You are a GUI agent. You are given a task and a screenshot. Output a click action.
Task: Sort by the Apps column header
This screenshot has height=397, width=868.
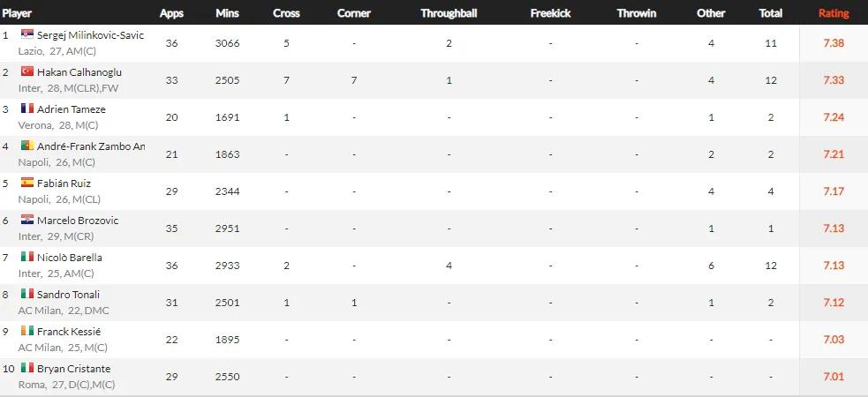point(171,13)
